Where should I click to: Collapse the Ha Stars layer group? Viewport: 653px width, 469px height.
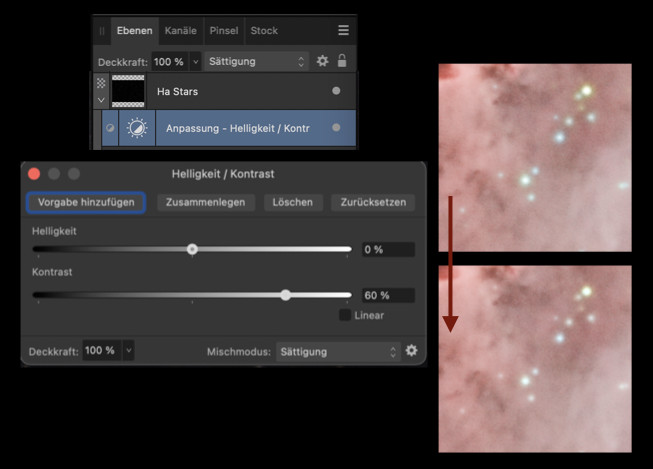[100, 100]
